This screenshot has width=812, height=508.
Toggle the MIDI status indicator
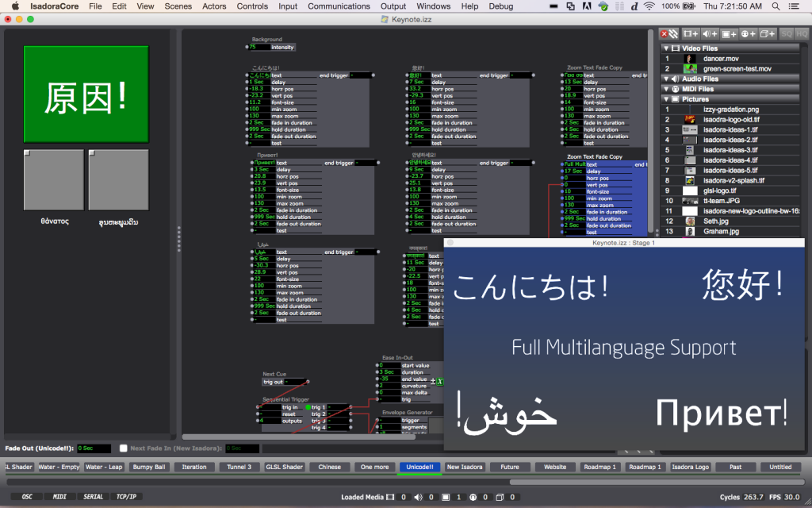pyautogui.click(x=59, y=497)
